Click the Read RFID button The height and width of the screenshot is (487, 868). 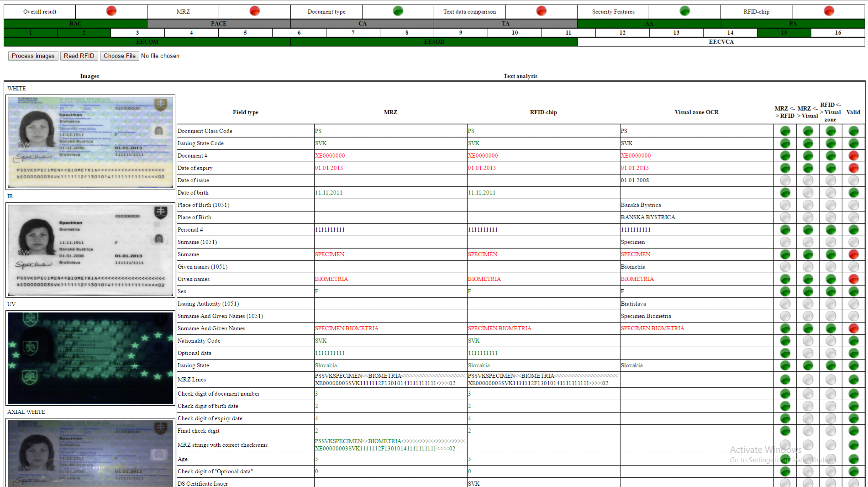[79, 56]
